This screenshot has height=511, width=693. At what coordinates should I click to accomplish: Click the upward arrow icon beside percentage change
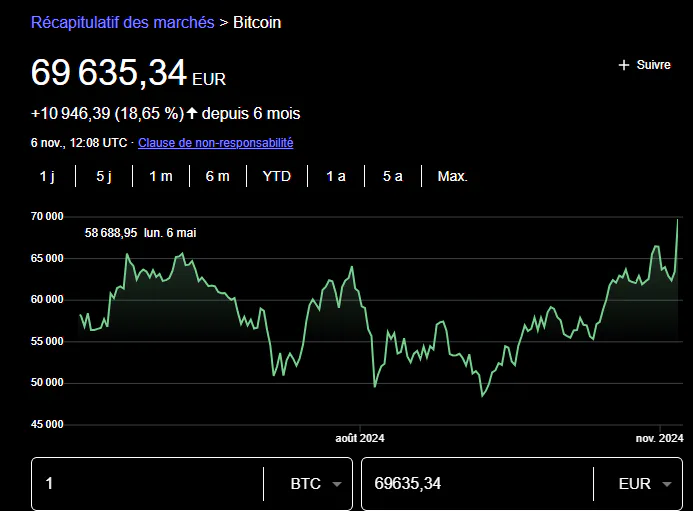(191, 113)
